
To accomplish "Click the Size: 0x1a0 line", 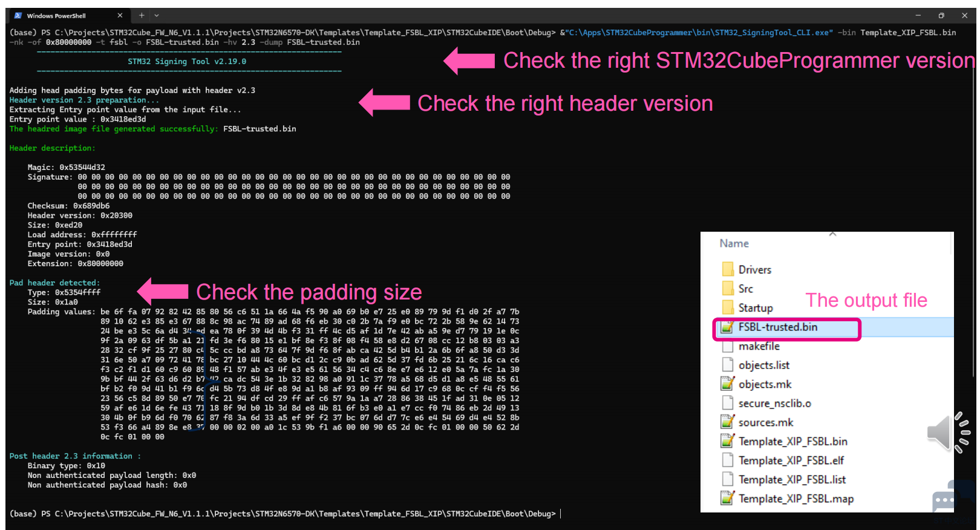I will pyautogui.click(x=52, y=303).
